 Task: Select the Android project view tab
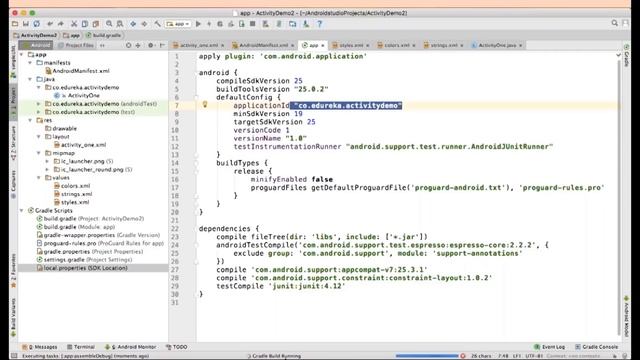tap(36, 45)
